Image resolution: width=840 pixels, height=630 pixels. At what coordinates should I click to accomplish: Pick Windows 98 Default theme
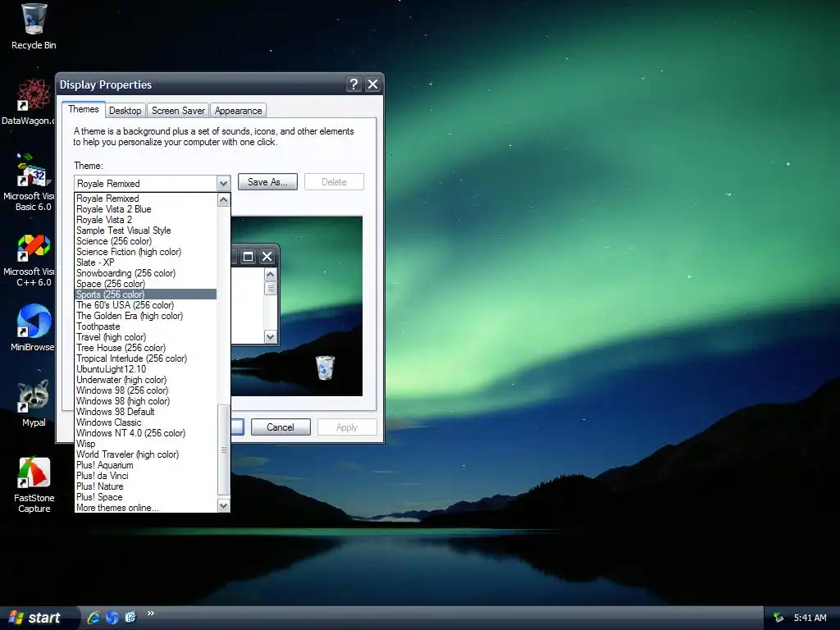[x=146, y=412]
